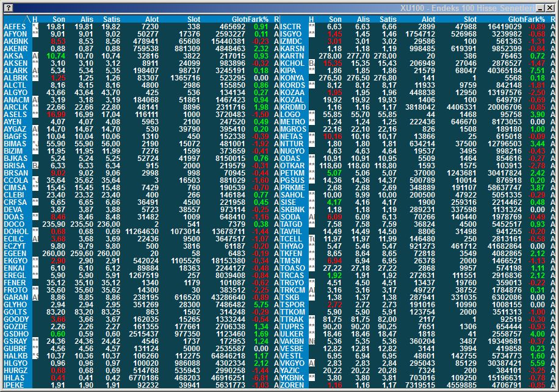Click the GLYHO change value 5,75
Screen dimensions: 559x392
click(x=261, y=305)
